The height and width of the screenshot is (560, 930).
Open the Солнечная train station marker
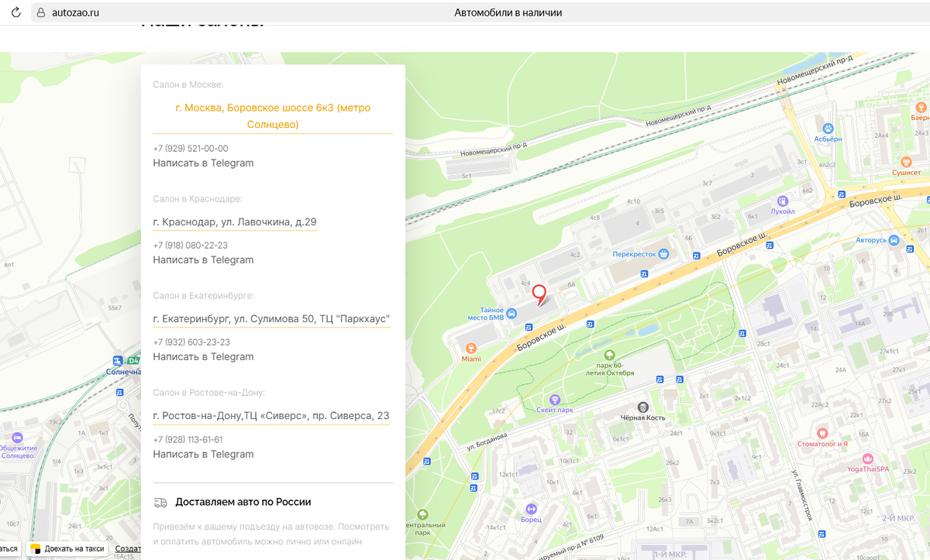(x=117, y=361)
